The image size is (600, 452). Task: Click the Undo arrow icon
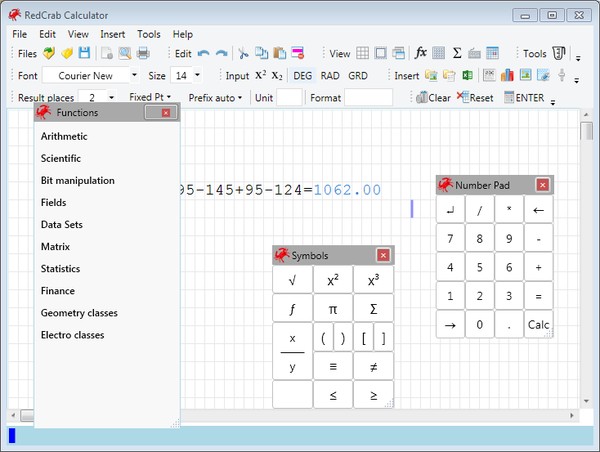204,53
